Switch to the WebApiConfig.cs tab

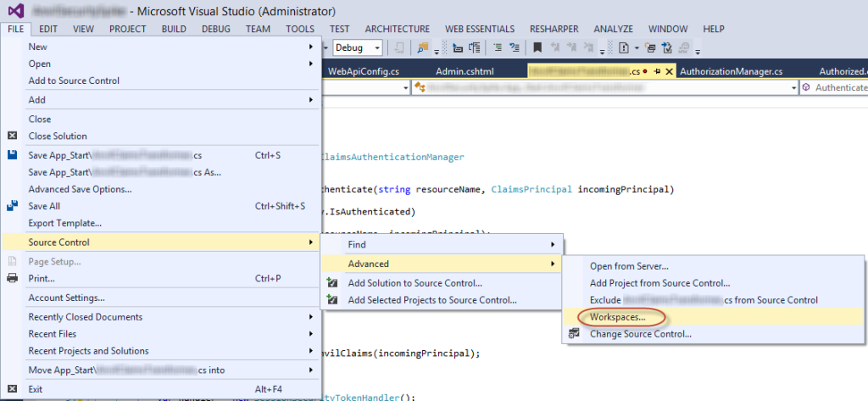coord(364,71)
